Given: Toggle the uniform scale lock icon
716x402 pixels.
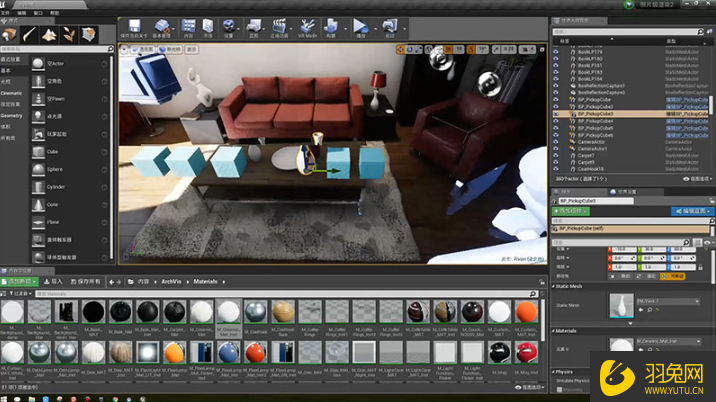Looking at the screenshot, I should (700, 267).
